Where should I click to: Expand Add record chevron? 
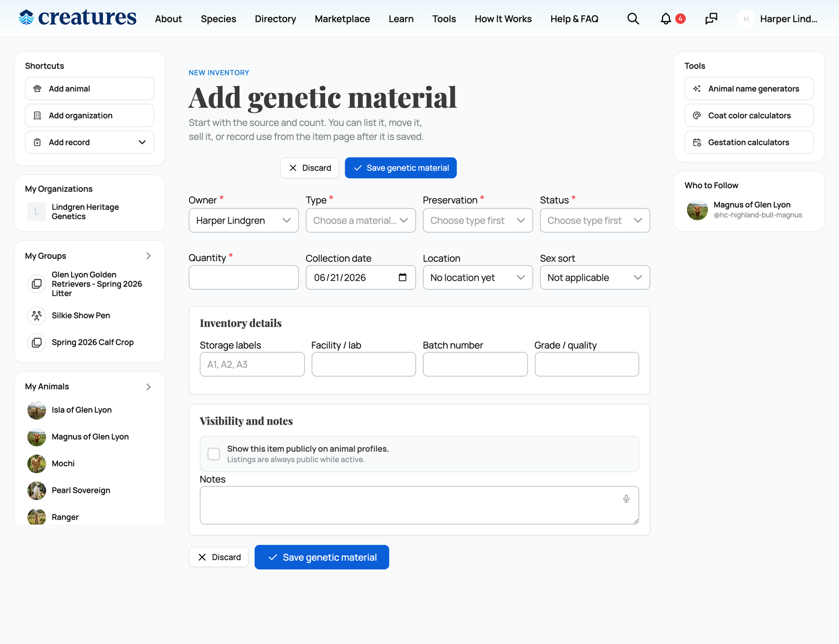tap(142, 142)
